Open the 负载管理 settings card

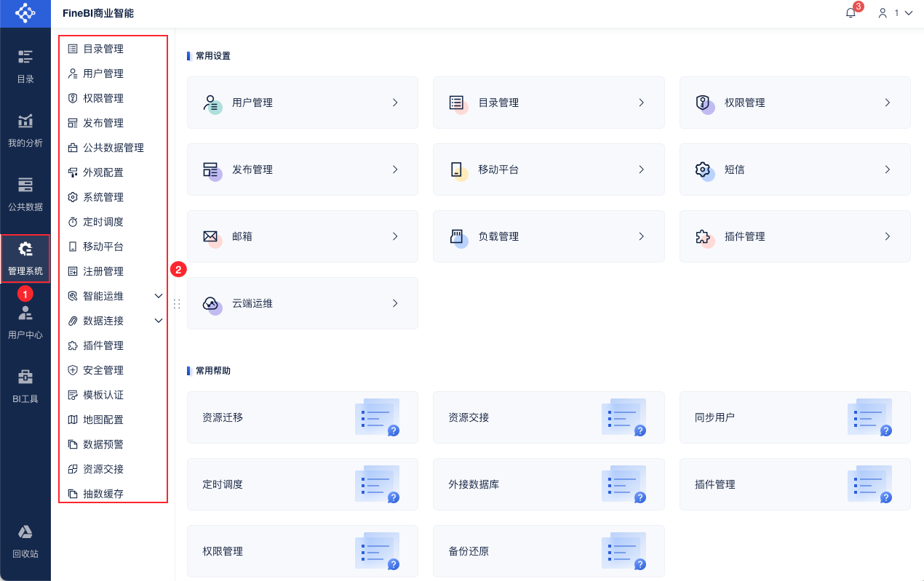coord(549,236)
